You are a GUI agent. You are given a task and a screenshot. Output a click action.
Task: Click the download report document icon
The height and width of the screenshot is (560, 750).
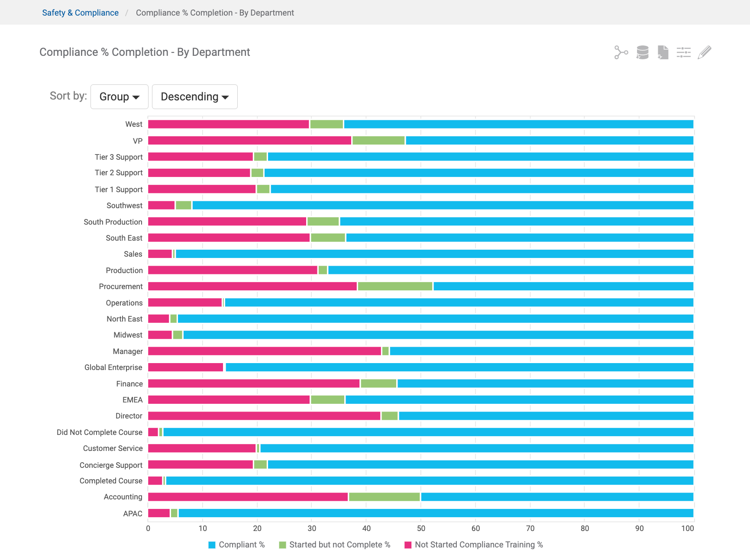tap(663, 52)
